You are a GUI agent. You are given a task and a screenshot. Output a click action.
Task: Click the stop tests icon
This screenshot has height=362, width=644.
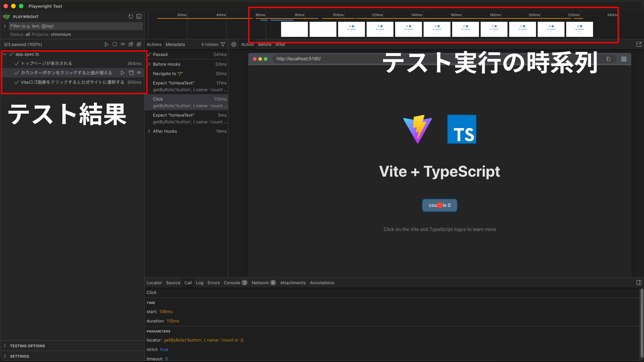coord(115,44)
